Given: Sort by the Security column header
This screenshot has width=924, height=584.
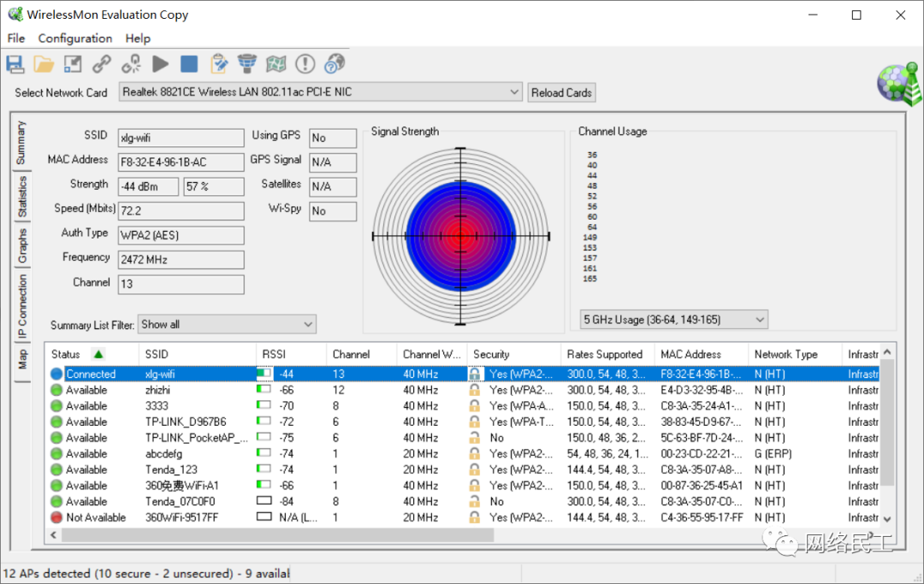Looking at the screenshot, I should pos(513,354).
